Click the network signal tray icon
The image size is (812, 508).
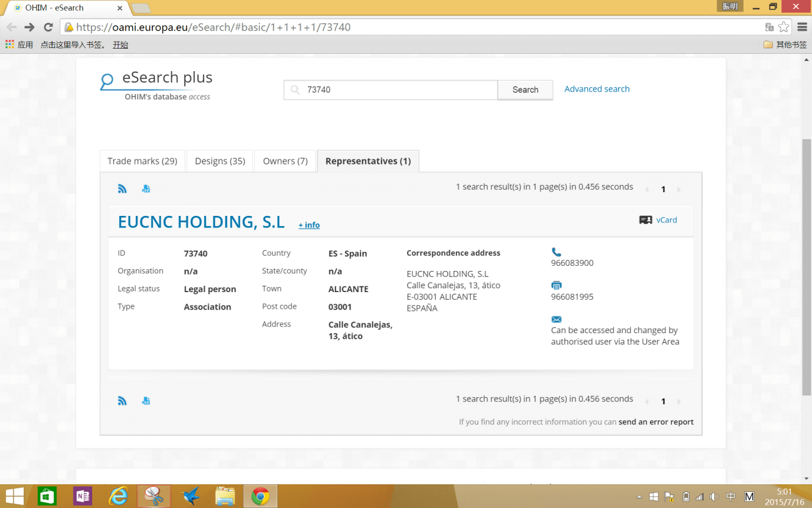coord(699,496)
